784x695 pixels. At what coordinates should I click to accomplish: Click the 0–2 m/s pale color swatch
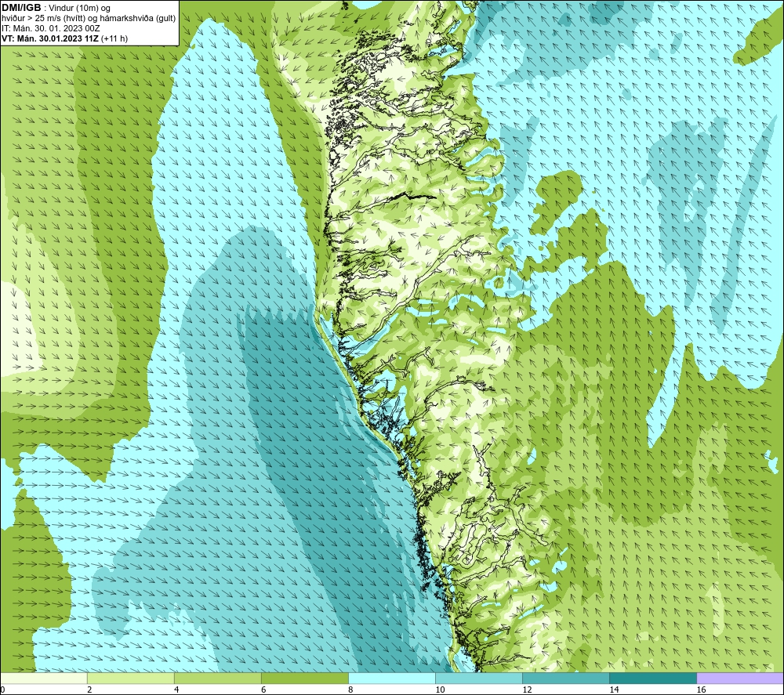tap(43, 678)
